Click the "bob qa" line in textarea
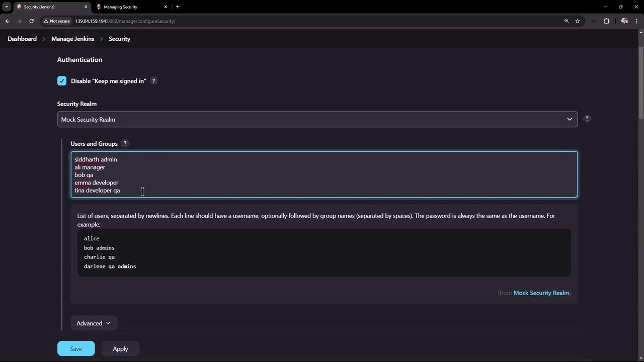644x362 pixels. click(84, 175)
